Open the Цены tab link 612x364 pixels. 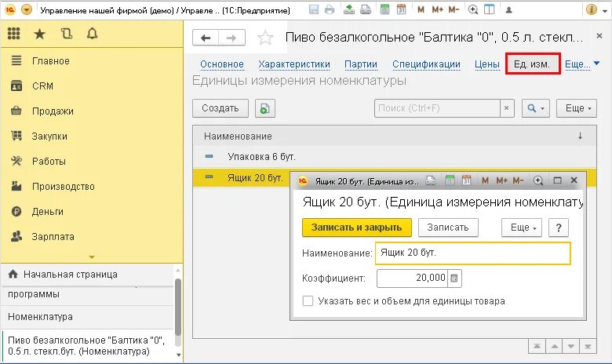pos(487,64)
